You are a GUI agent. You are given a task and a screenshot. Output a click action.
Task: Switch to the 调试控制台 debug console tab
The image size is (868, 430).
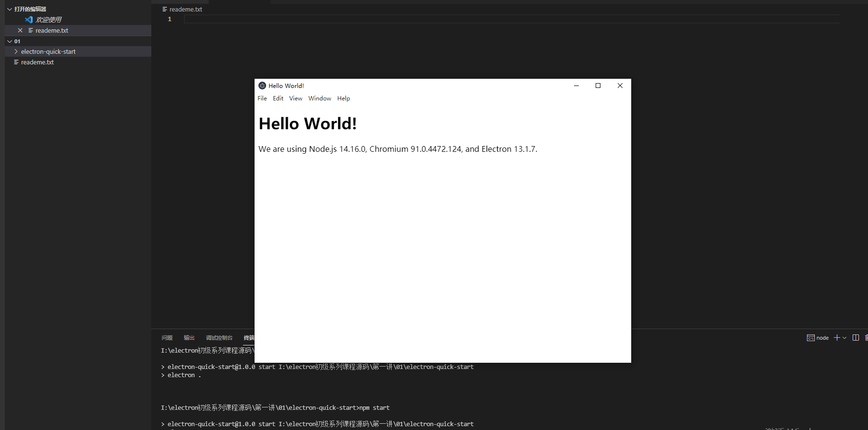(219, 338)
